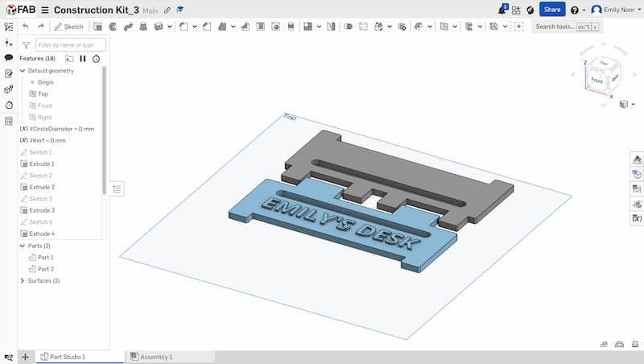Click the Filter by name or type field

[x=70, y=45]
